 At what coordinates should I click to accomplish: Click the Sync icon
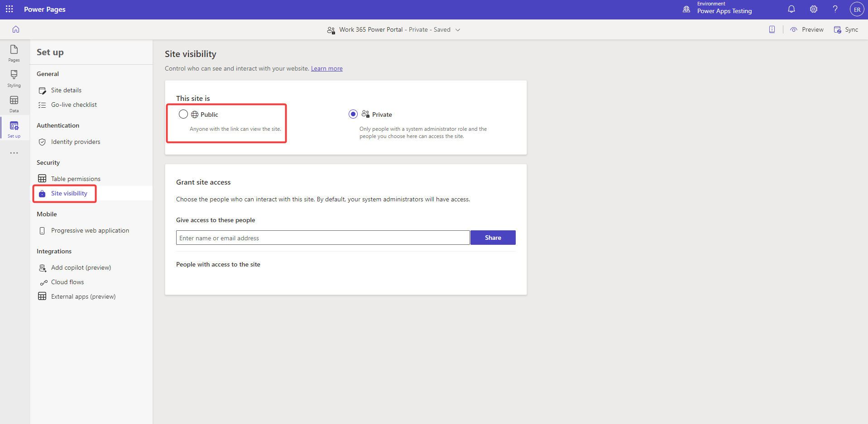[838, 29]
